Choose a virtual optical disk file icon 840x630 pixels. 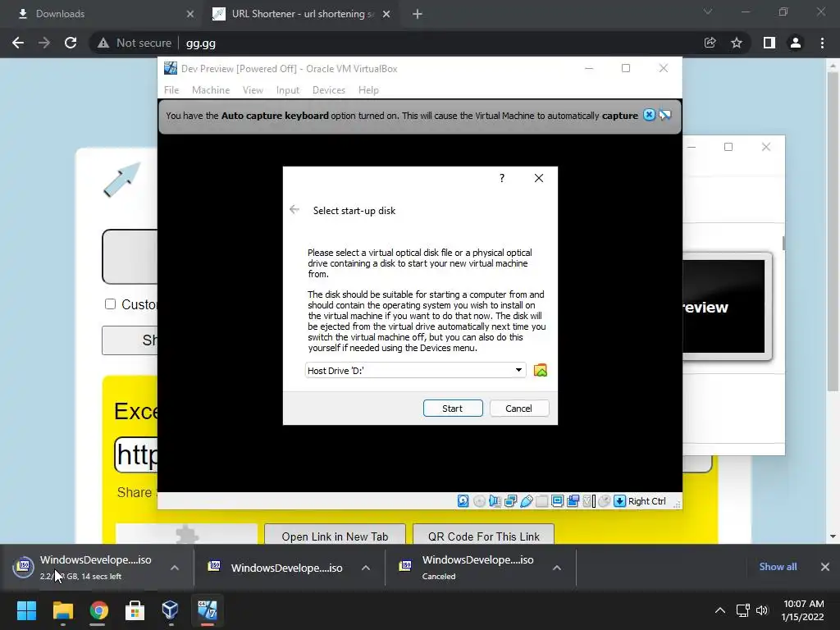pyautogui.click(x=541, y=370)
